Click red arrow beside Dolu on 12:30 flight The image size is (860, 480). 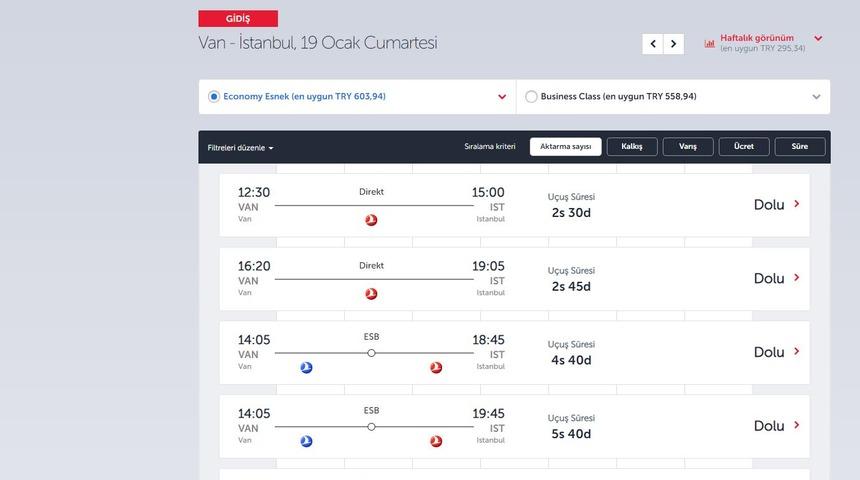[796, 204]
